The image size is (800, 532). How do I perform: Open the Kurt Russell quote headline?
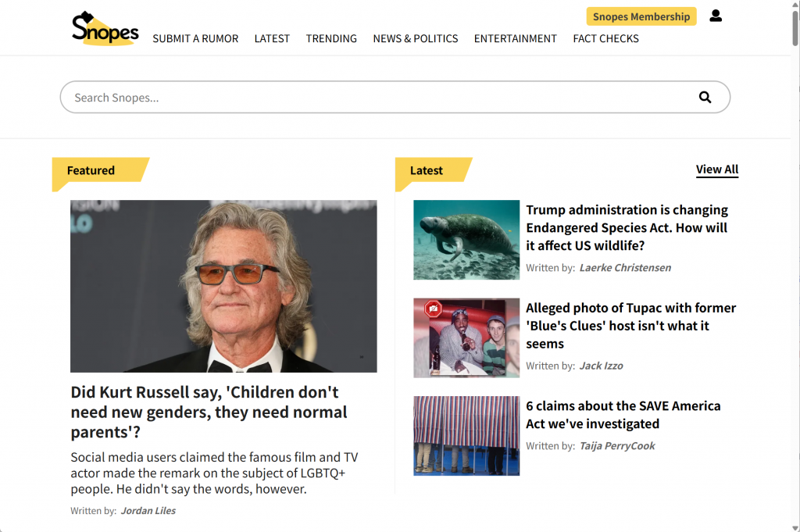tap(209, 412)
